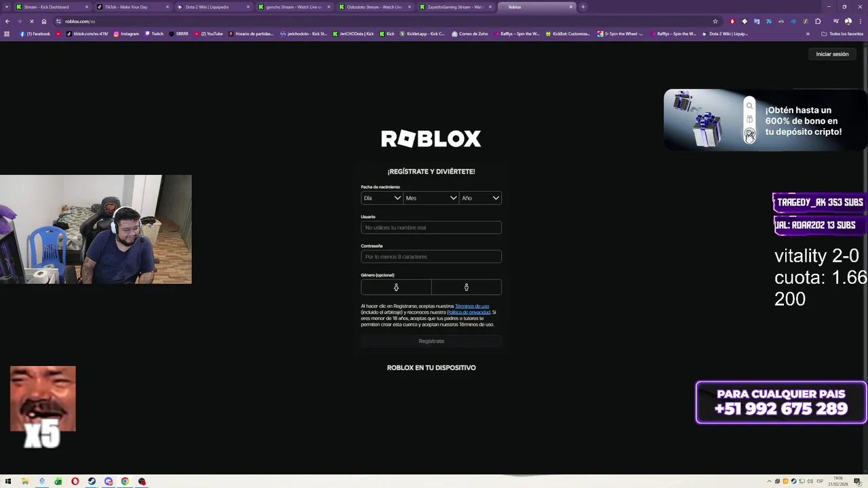The height and width of the screenshot is (488, 868).
Task: Switch to Google Chrome in the taskbar
Action: [x=125, y=482]
